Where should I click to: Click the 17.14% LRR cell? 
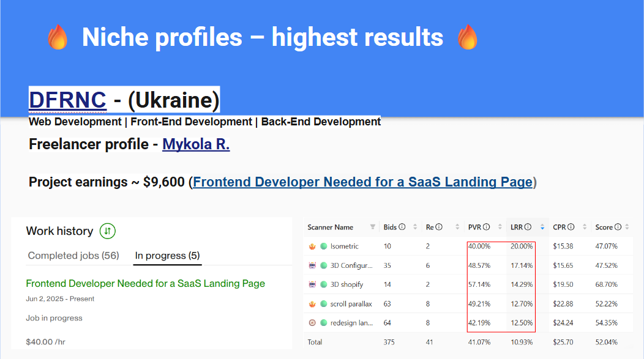click(x=522, y=265)
